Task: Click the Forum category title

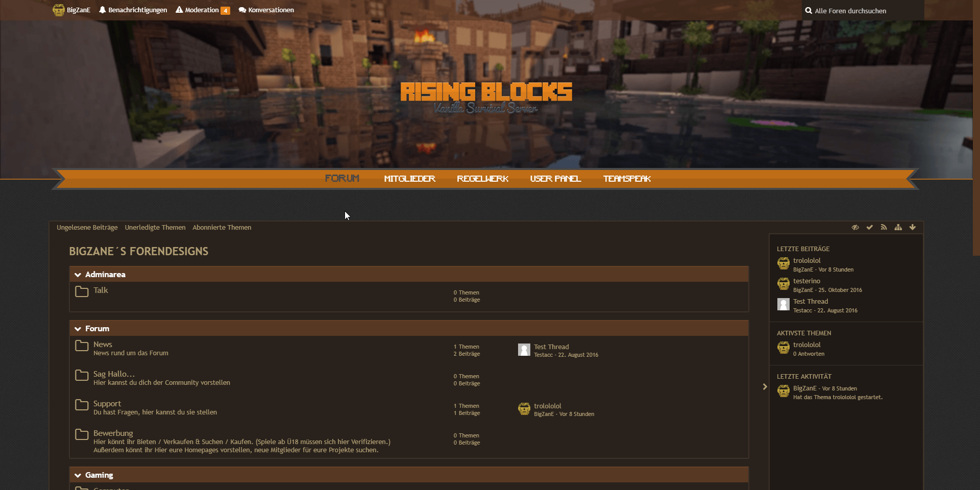Action: pos(97,329)
